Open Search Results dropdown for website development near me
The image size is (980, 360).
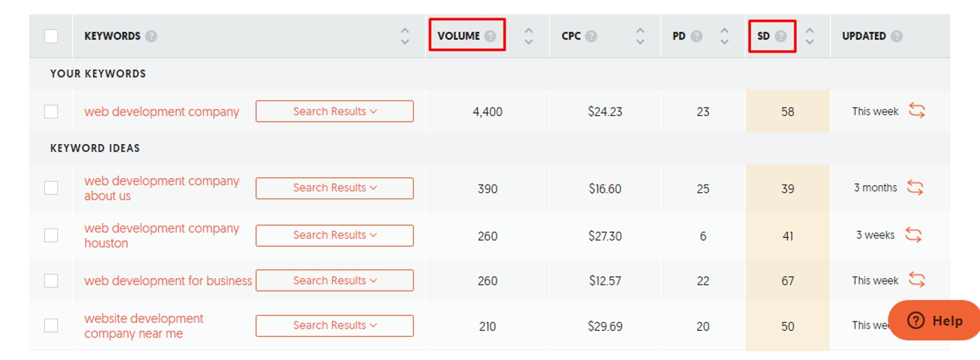335,326
